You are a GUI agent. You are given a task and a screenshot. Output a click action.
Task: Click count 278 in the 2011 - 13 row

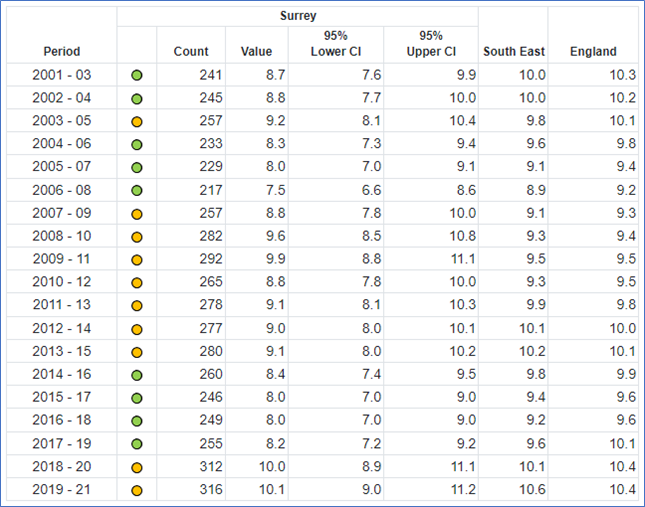pos(211,305)
